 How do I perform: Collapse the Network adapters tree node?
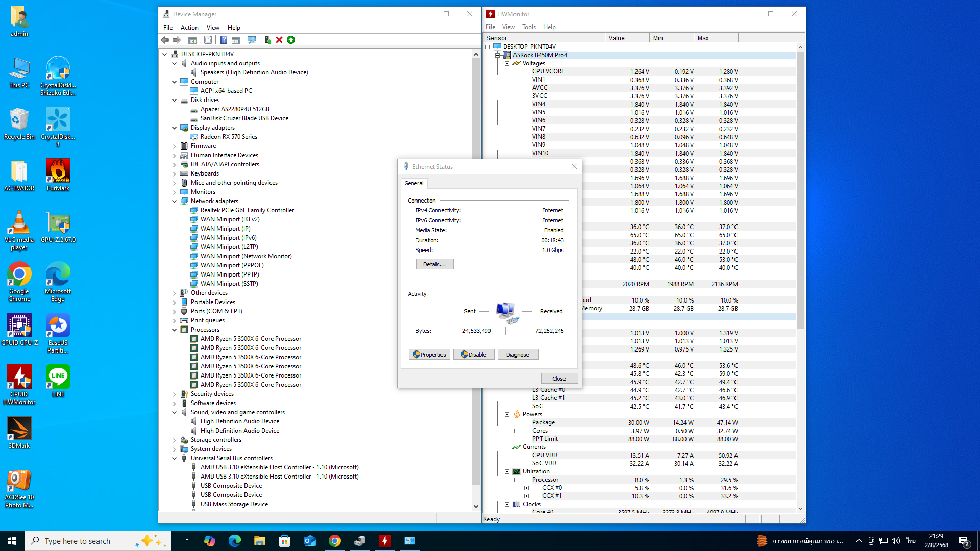tap(175, 201)
